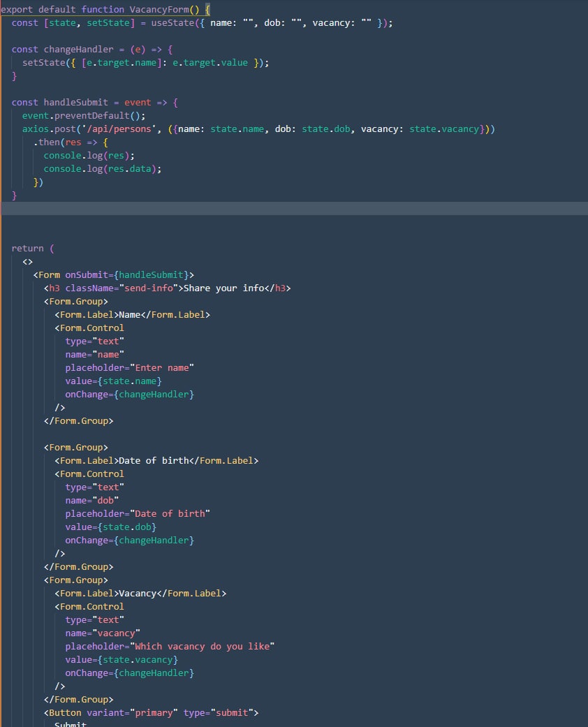Click '<Form.Control' under Date of birth label
This screenshot has height=727, width=588.
(89, 474)
